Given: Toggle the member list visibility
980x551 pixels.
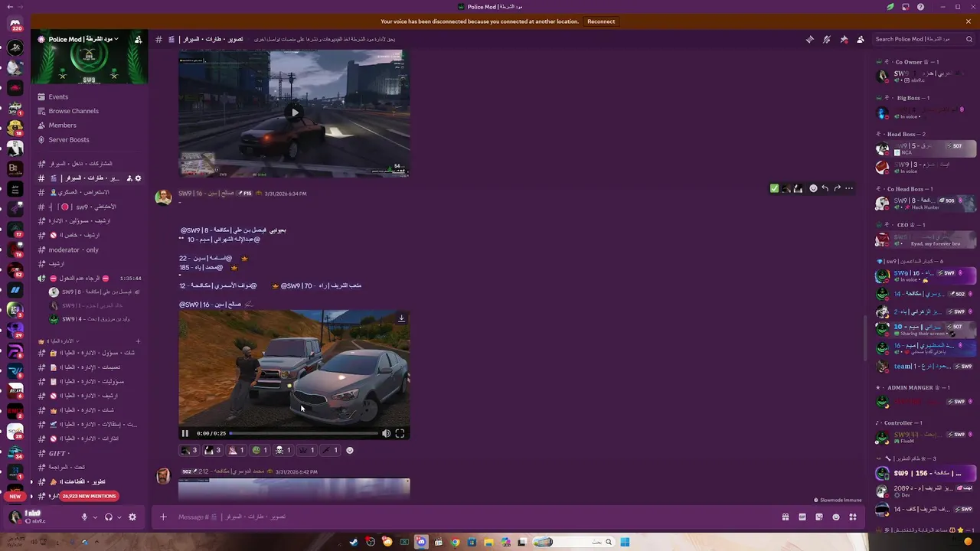Looking at the screenshot, I should click(861, 39).
